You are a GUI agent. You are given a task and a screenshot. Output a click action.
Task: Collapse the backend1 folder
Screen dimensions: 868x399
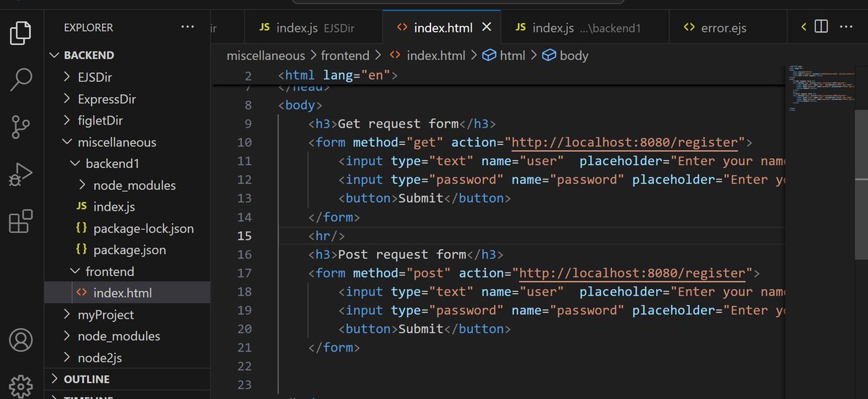tap(75, 164)
